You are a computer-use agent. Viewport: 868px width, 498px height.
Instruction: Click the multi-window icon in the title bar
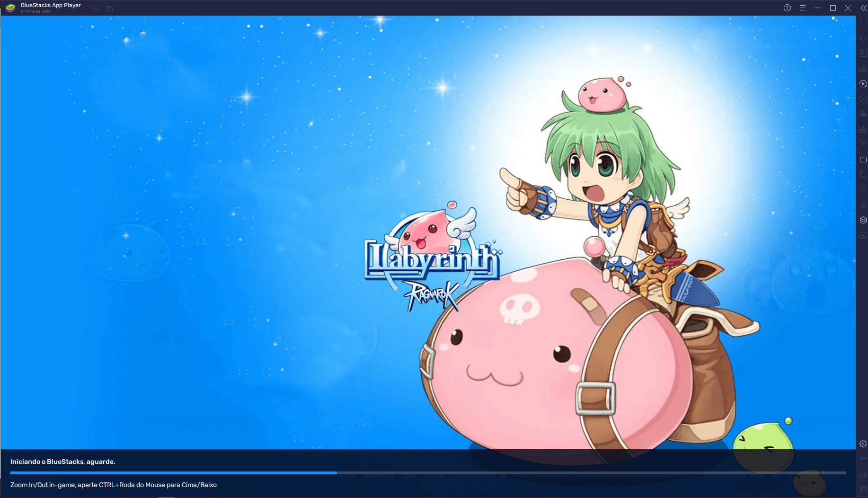click(109, 8)
